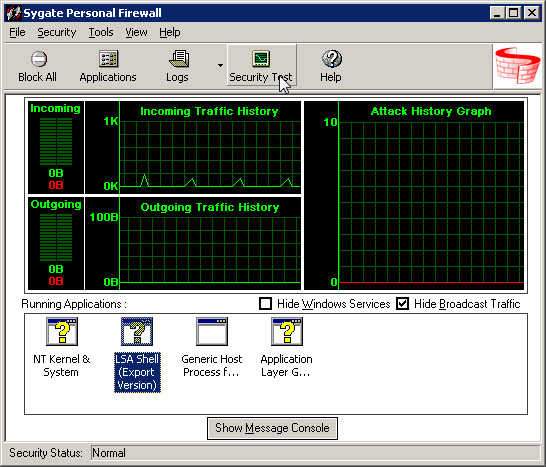Open the Tools menu

pos(101,32)
